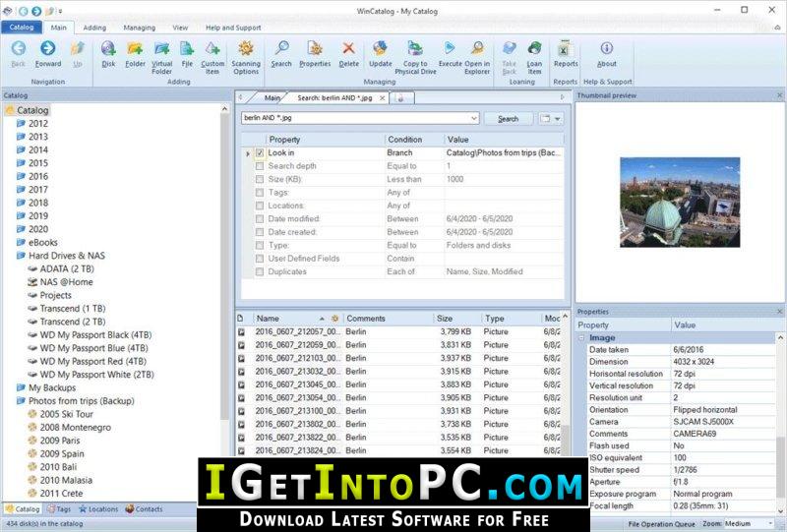Viewport: 787px width, 532px height.
Task: Switch to the Managing ribbon tab
Action: (x=140, y=28)
